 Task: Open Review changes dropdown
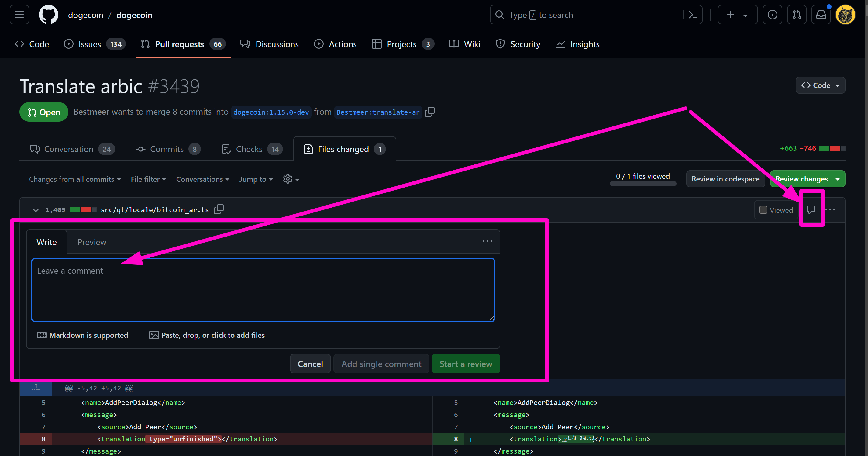click(807, 179)
